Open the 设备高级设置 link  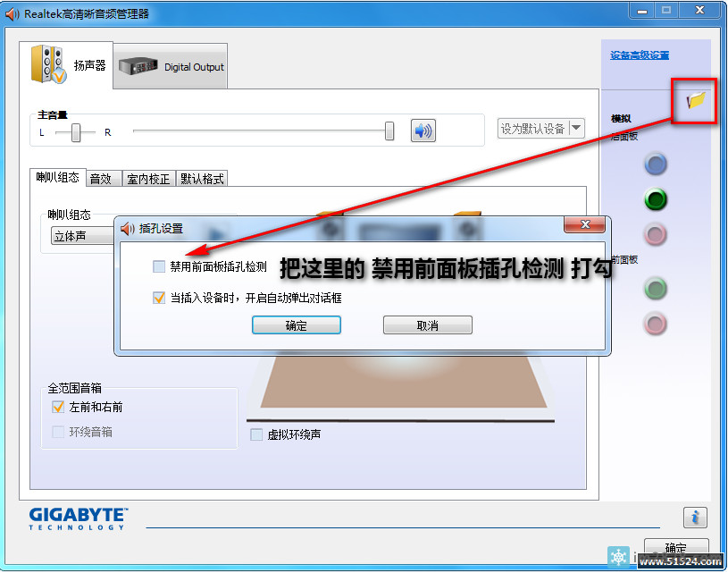pos(637,55)
